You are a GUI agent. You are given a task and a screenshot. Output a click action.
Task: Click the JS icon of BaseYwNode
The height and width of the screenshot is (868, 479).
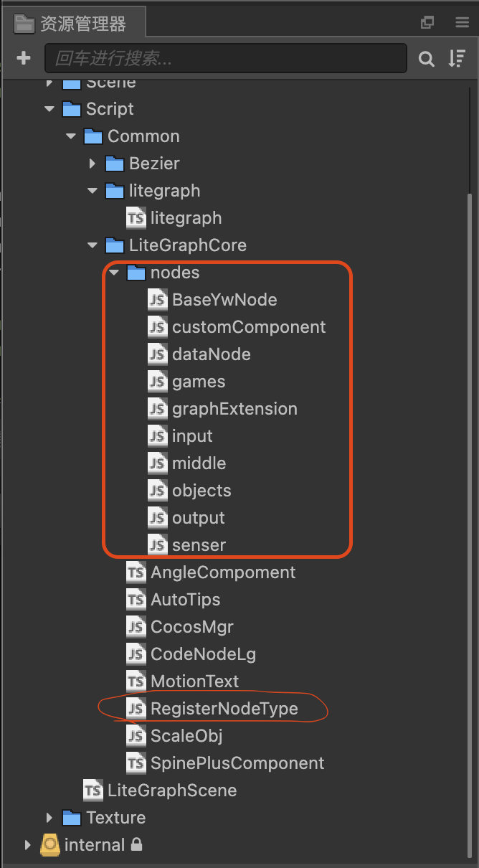click(157, 300)
